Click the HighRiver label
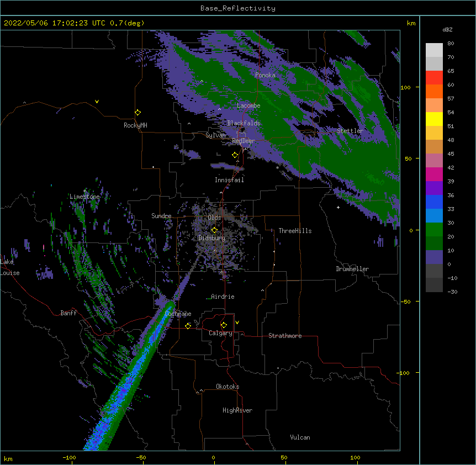The width and height of the screenshot is (476, 465). point(237,410)
